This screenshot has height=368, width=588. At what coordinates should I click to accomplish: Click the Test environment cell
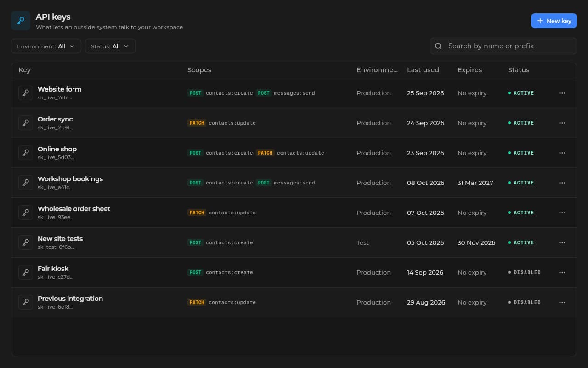(362, 242)
